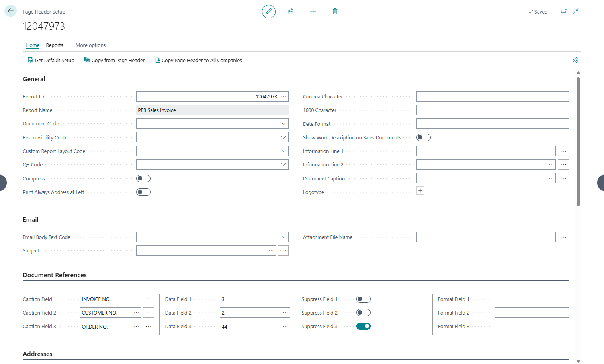604x364 pixels.
Task: Open Attachment File Name ellipsis button
Action: [x=563, y=237]
